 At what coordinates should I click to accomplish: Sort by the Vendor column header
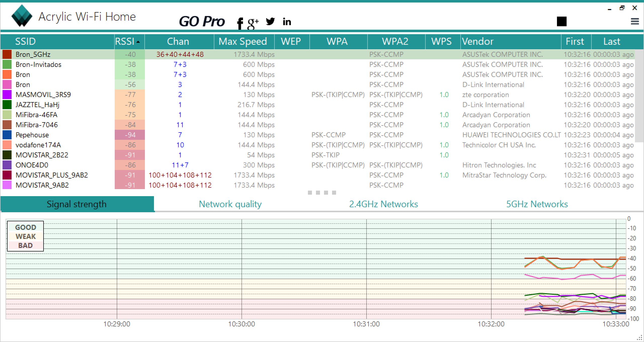tap(478, 41)
